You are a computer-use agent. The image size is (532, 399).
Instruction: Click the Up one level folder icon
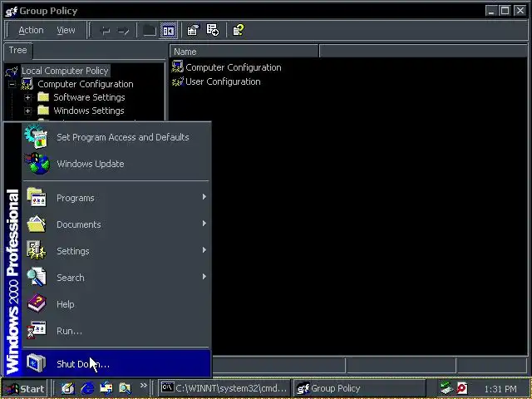click(x=150, y=31)
